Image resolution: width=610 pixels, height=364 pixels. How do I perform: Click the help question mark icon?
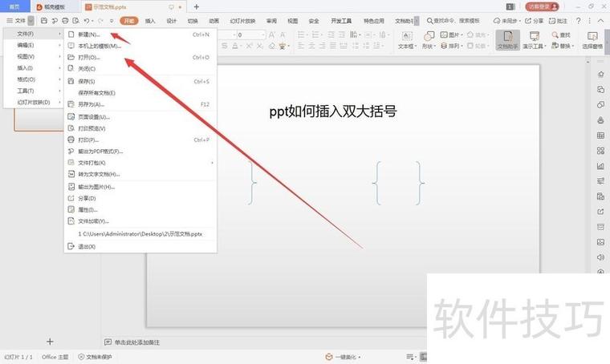pyautogui.click(x=579, y=21)
